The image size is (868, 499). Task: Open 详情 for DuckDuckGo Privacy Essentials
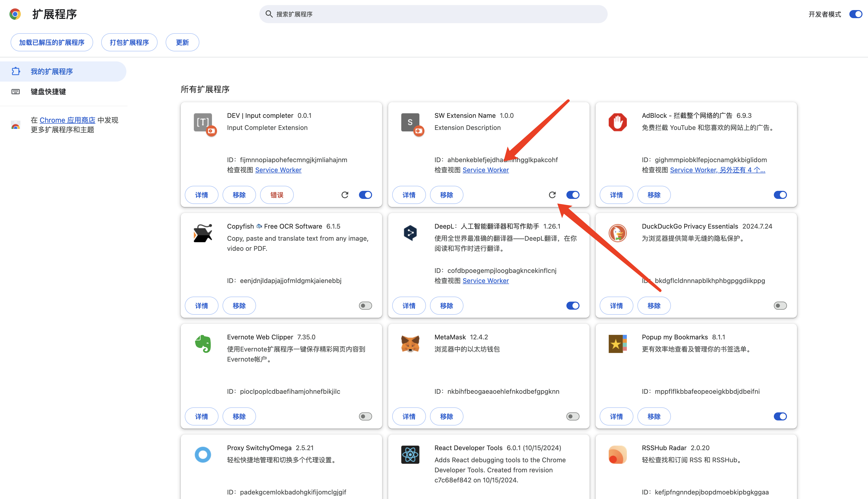click(x=616, y=306)
